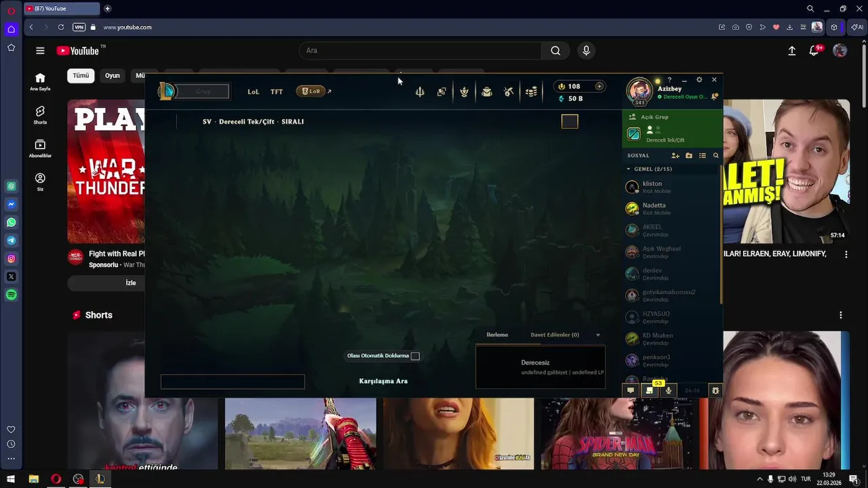Open Telegram in Opera sidebar
The height and width of the screenshot is (488, 868).
tap(12, 241)
